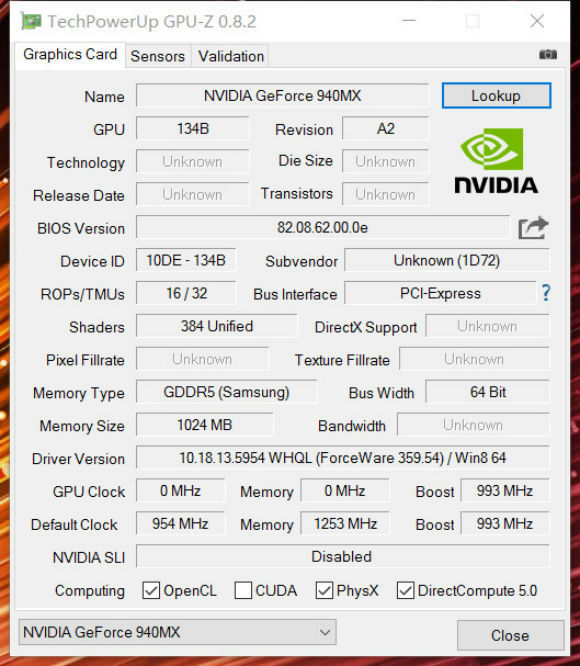Click the Name field NVIDIA GeForce 940MX
The height and width of the screenshot is (666, 580).
pos(282,96)
